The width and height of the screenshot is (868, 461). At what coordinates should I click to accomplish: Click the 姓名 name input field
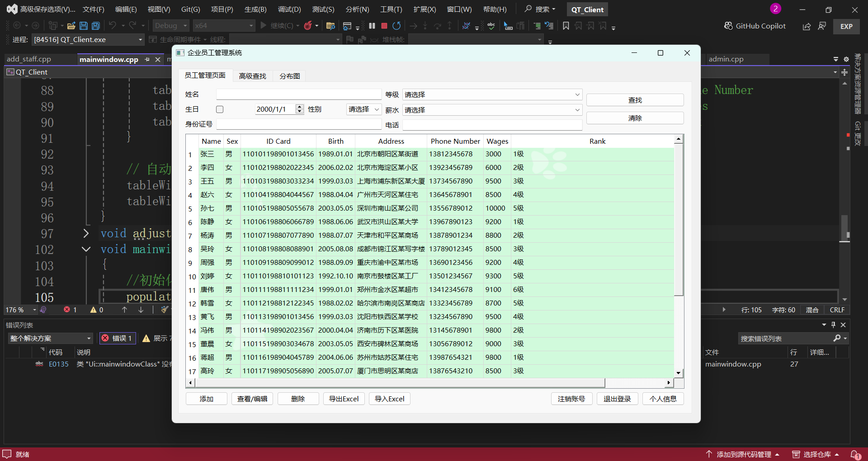298,94
